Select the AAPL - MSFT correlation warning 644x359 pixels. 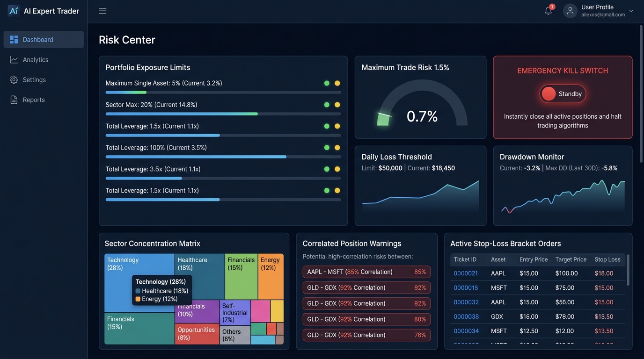[366, 272]
